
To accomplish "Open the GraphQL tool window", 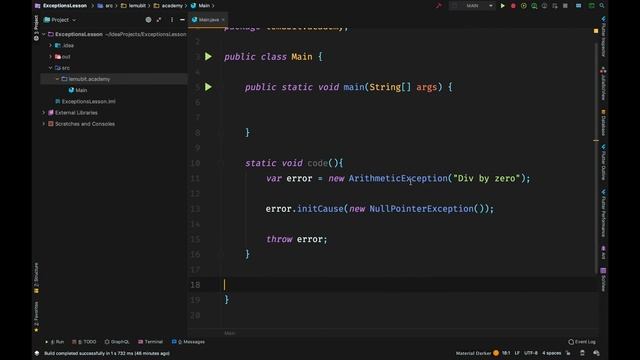I will 117,342.
